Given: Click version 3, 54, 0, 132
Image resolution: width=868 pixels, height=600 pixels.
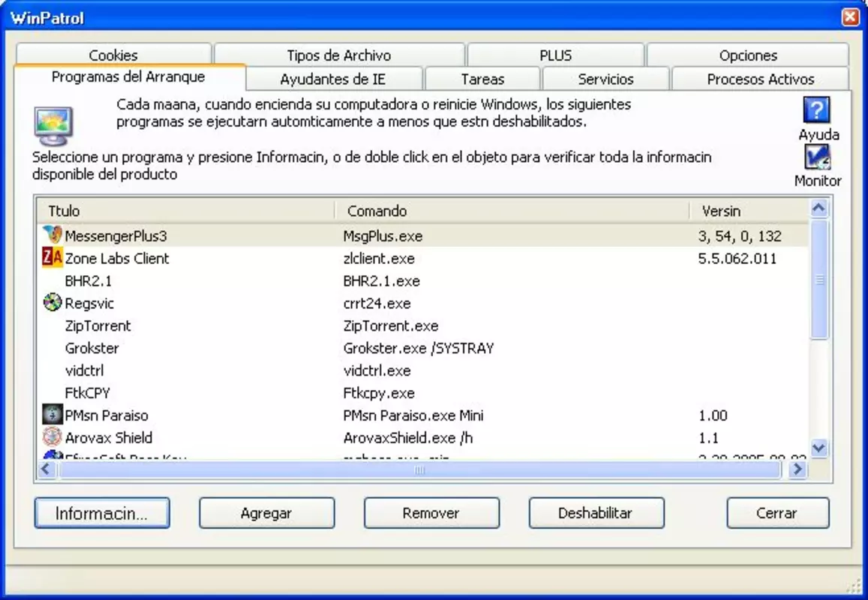Looking at the screenshot, I should [x=740, y=236].
